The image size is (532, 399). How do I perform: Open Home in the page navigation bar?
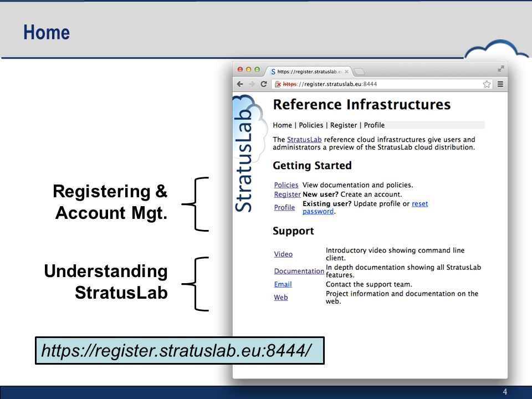coord(282,125)
